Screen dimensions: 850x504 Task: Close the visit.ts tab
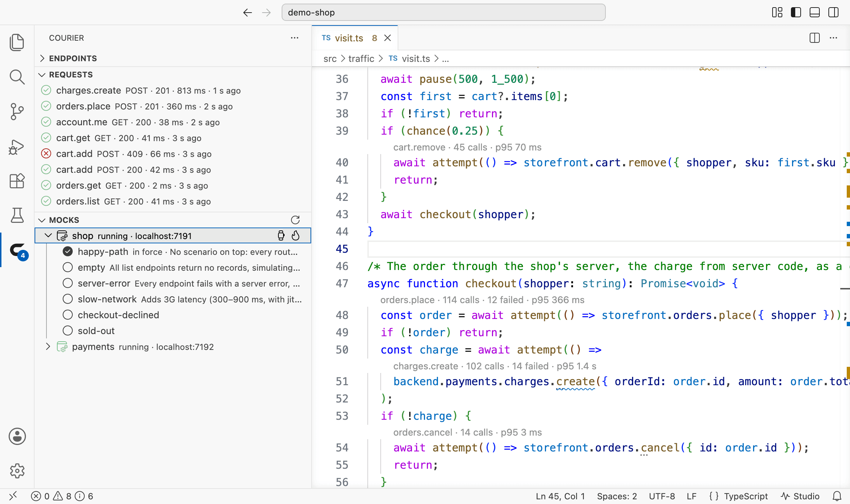coord(388,38)
